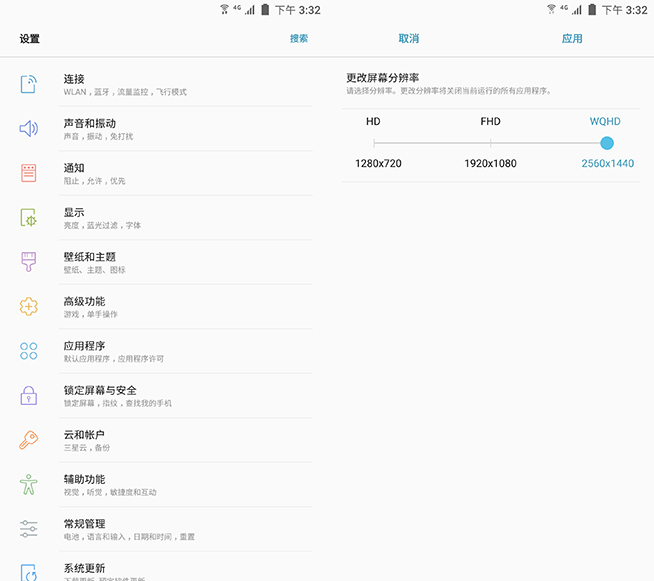Select the 2560x1440 resolution value
Screen dimensions: 654x581
click(608, 163)
